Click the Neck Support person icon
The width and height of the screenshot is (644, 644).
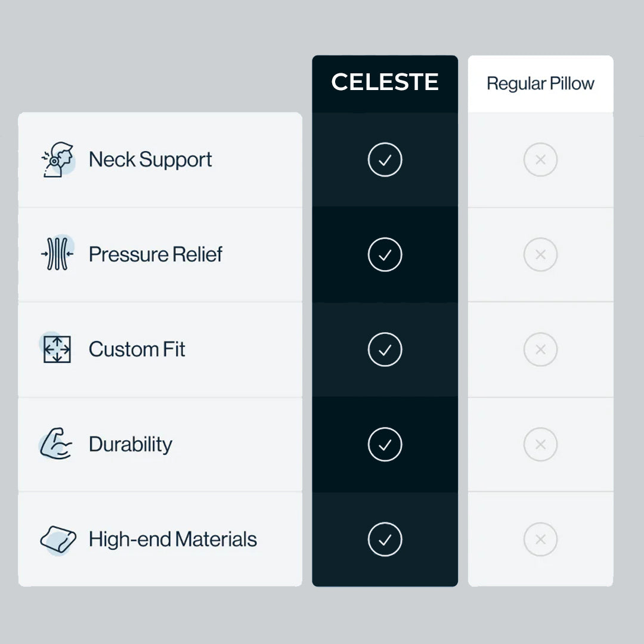(59, 160)
